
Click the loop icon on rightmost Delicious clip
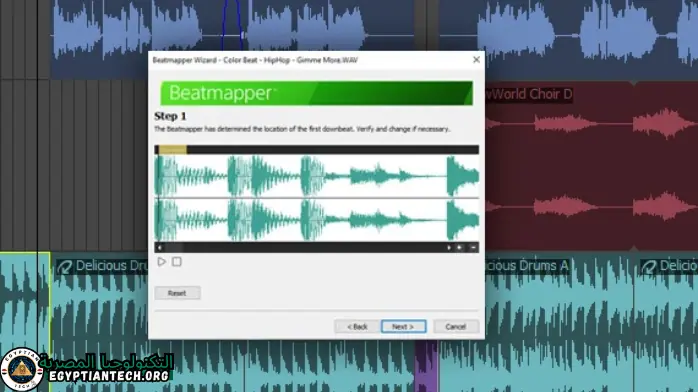point(649,267)
